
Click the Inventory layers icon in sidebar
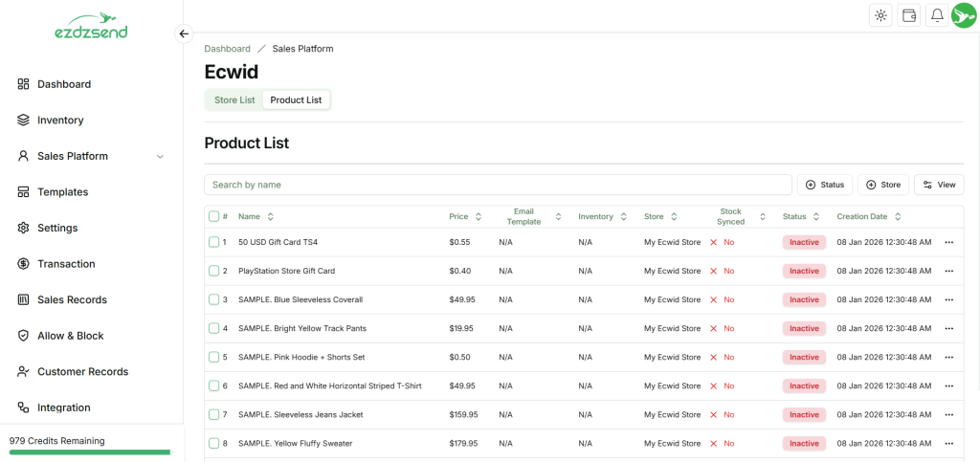pos(24,121)
